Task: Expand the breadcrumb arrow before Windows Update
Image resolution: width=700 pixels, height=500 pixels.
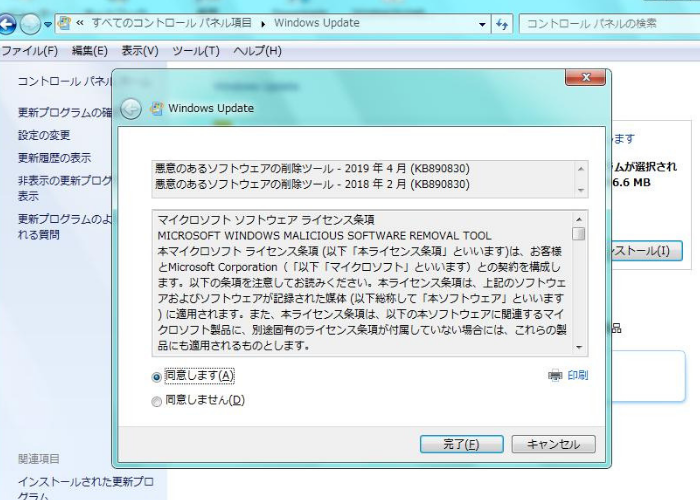Action: click(x=263, y=24)
